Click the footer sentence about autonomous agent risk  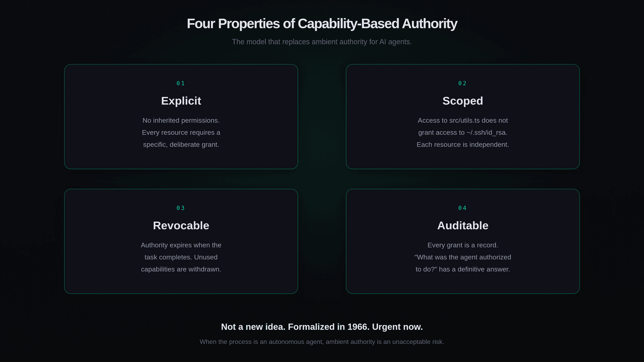pos(322,342)
